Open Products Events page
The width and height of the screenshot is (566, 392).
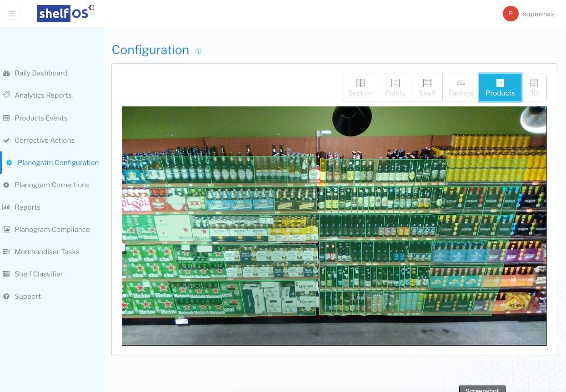(41, 118)
